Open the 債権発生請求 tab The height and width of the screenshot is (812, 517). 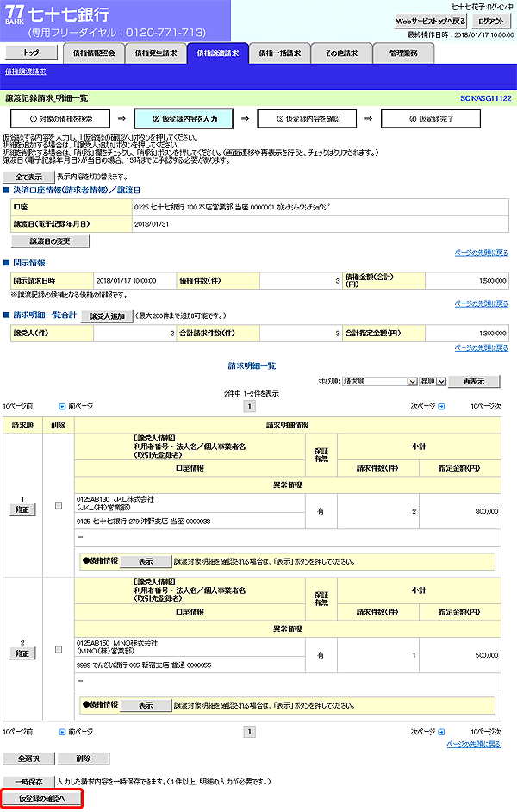(156, 53)
